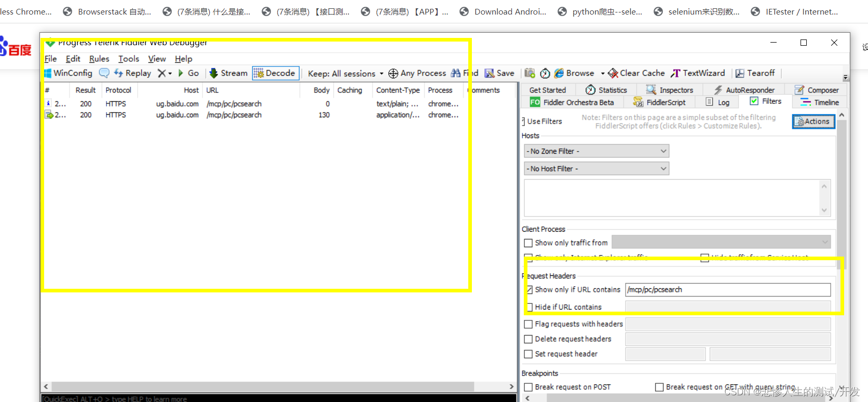
Task: Check Flag requests with headers
Action: (x=528, y=324)
